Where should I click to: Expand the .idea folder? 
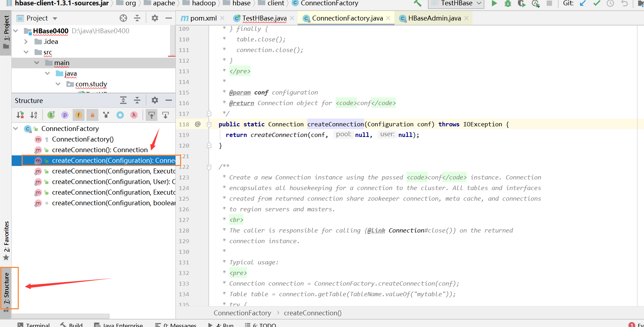(x=26, y=41)
